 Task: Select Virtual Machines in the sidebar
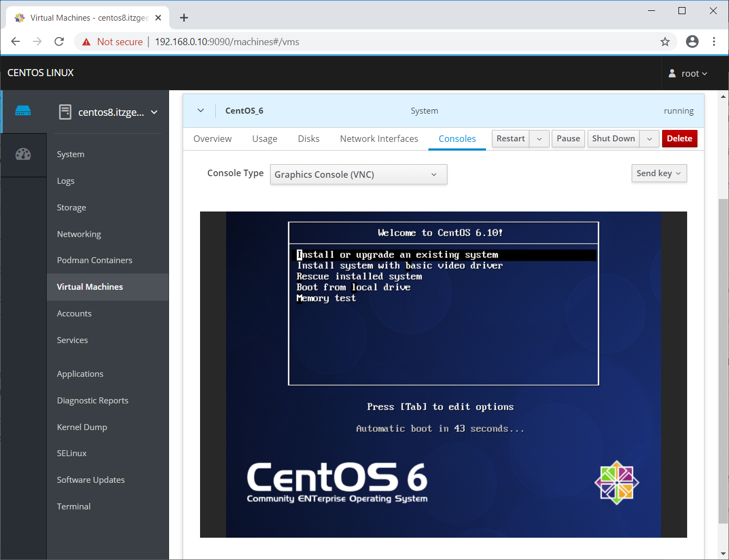[x=108, y=287]
